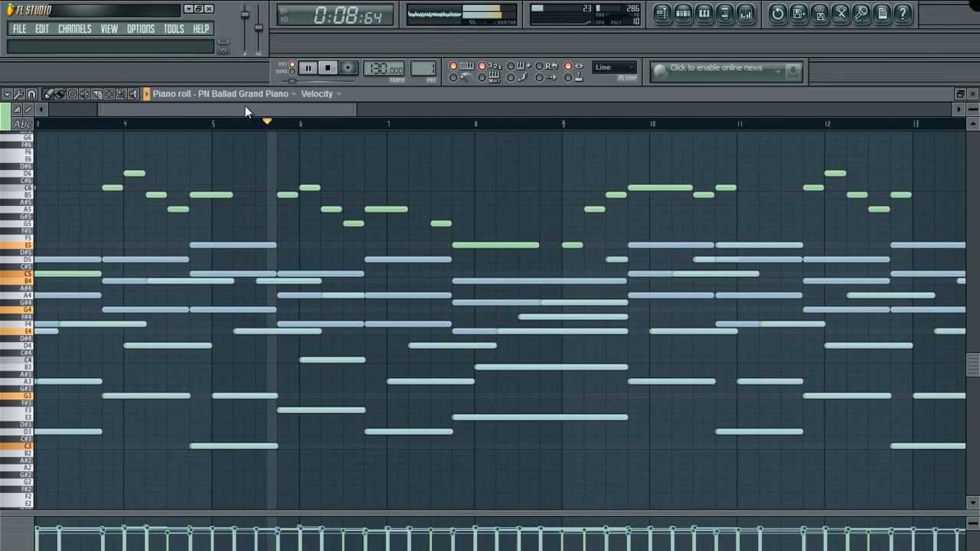The image size is (980, 551).
Task: Click the record button
Action: pos(348,67)
